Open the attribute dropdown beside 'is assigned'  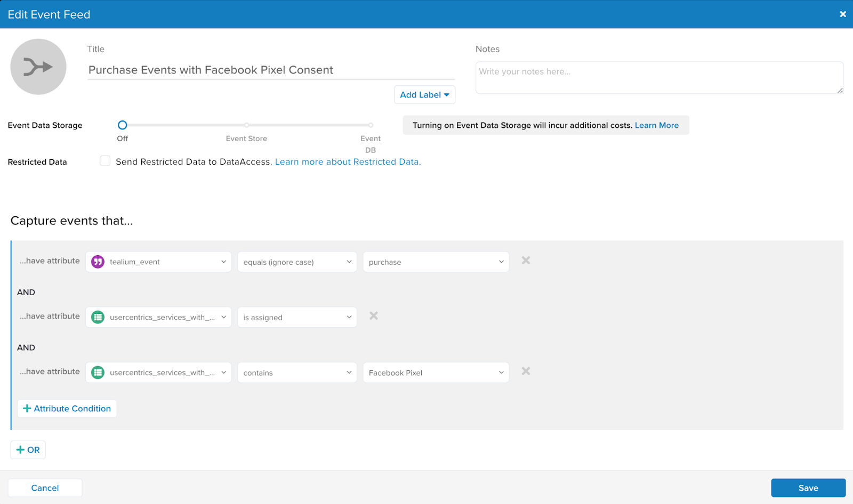point(158,317)
